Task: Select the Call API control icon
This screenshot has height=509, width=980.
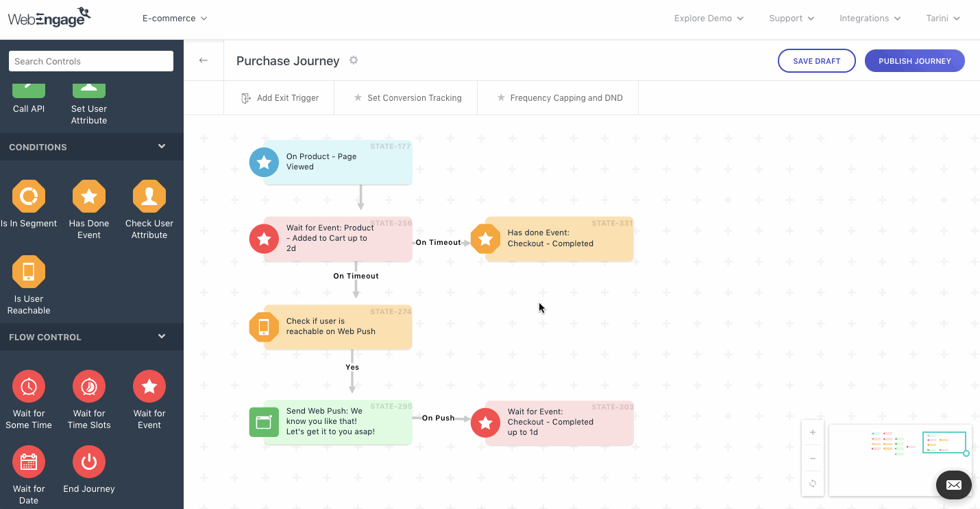Action: point(29,89)
